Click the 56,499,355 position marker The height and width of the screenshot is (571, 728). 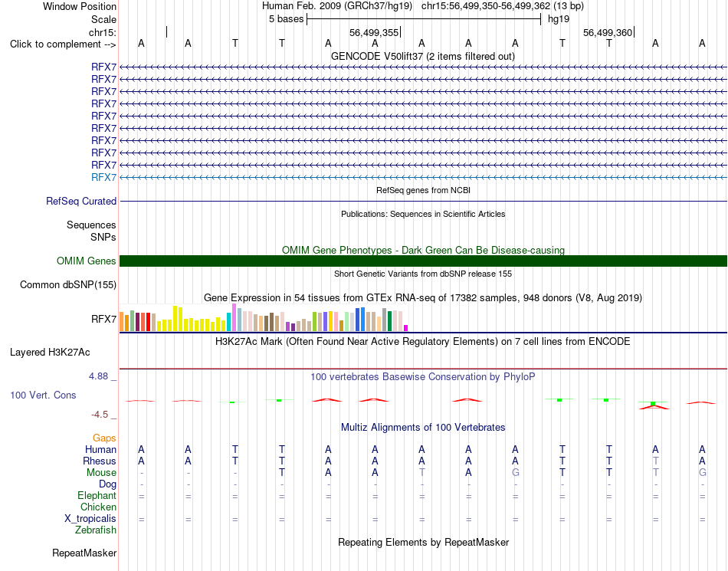(x=374, y=32)
